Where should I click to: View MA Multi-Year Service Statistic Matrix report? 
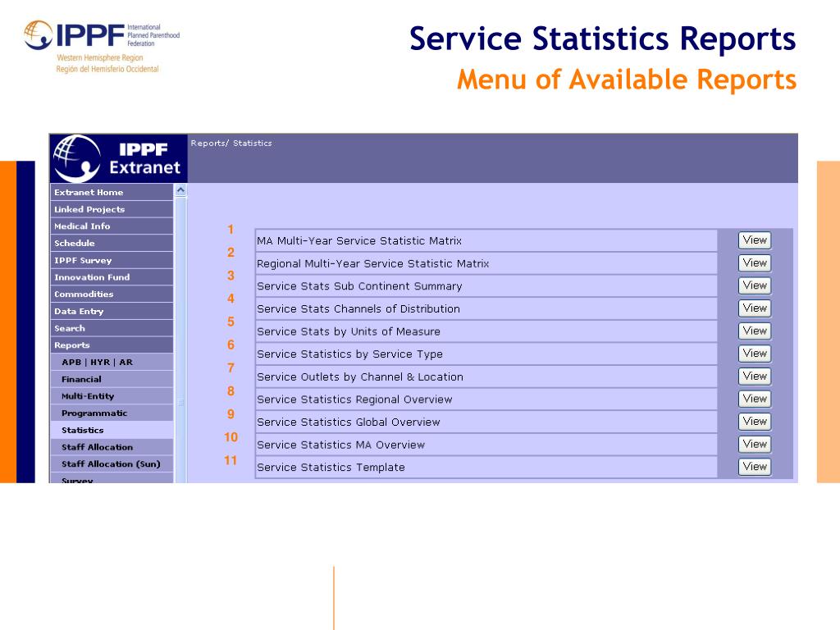click(755, 240)
